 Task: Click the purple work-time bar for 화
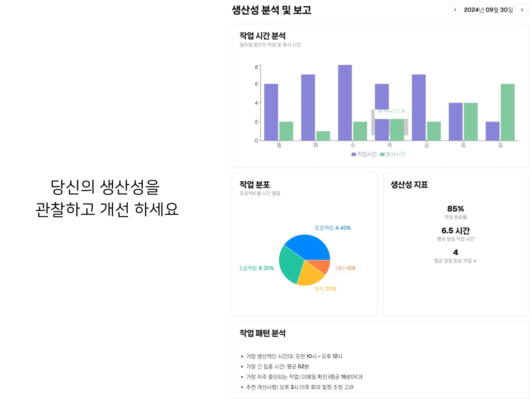coord(308,107)
